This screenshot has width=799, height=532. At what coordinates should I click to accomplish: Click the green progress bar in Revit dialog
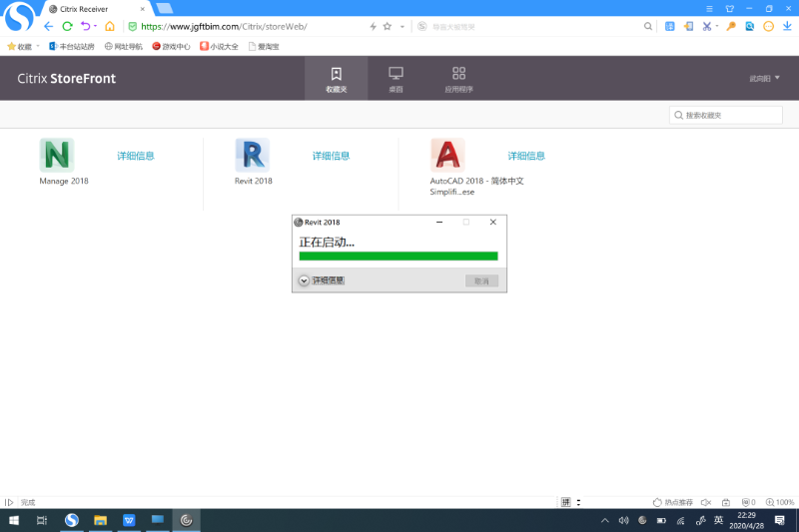[399, 257]
